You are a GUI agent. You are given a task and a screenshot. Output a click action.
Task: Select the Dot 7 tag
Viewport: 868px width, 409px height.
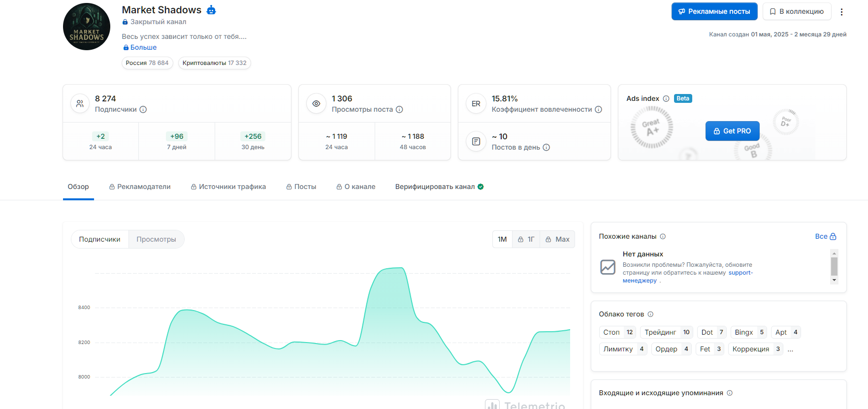(x=712, y=332)
